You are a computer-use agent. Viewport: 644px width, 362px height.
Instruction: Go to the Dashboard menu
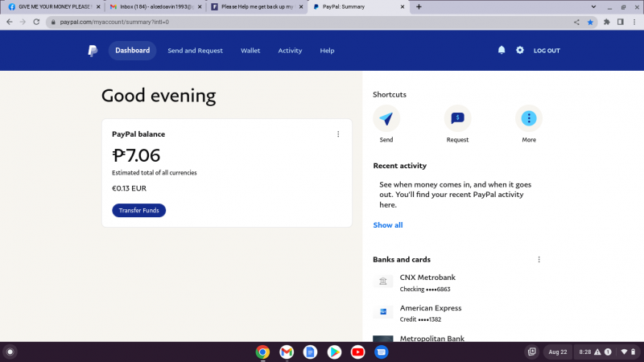click(x=132, y=51)
